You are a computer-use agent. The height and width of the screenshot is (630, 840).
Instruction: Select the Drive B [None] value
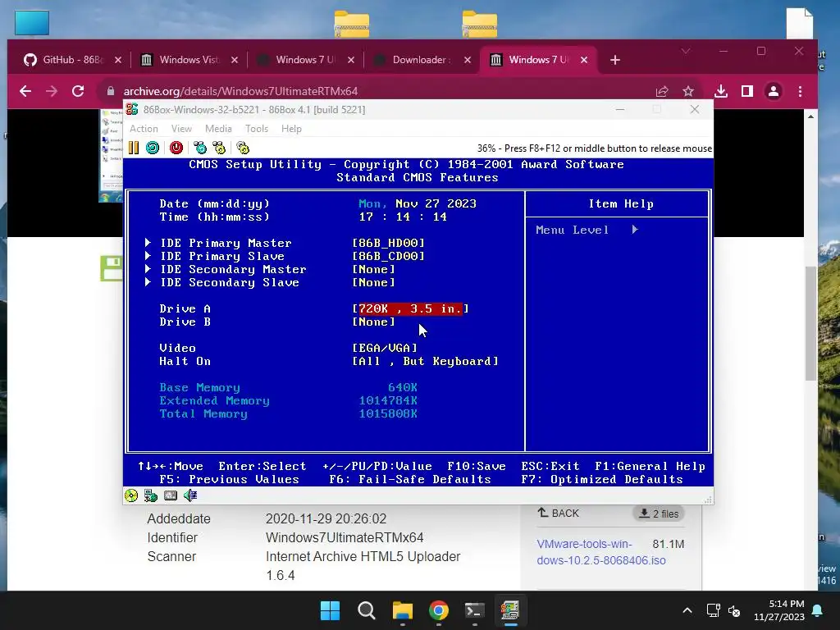[373, 322]
